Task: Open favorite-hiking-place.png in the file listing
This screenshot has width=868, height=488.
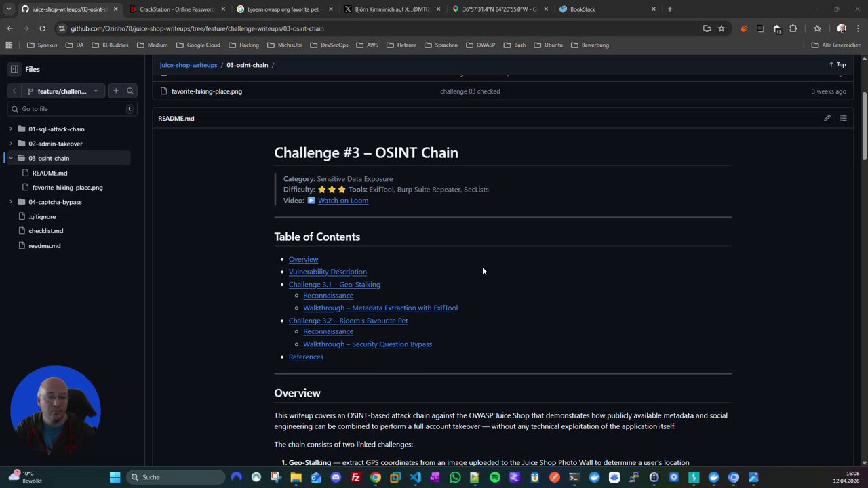Action: point(207,91)
